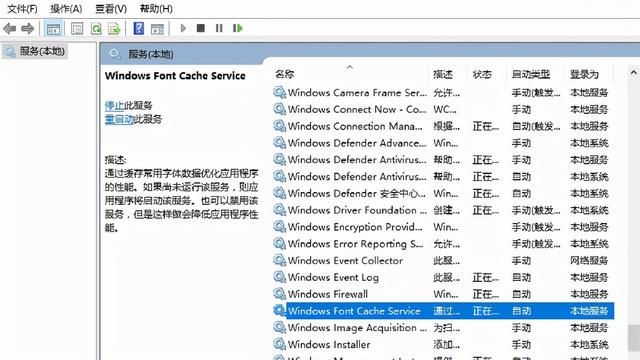The height and width of the screenshot is (360, 640).
Task: Select the highlighted Windows Font Cache Service row
Action: (x=443, y=311)
